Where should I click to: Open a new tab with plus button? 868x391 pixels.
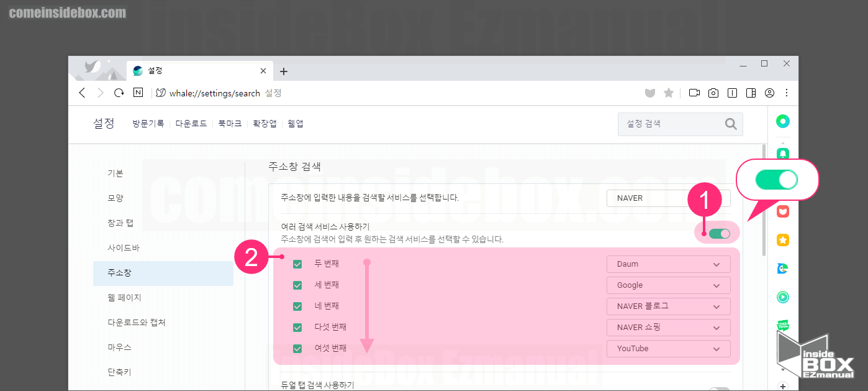[x=284, y=71]
